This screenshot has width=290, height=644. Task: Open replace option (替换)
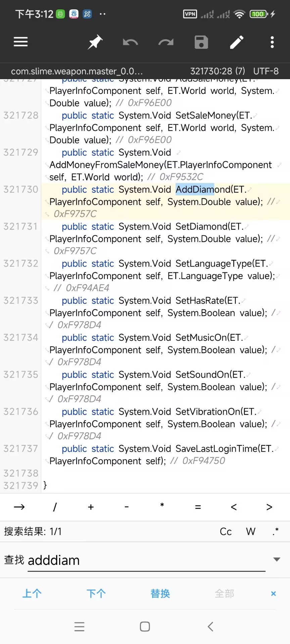point(160,594)
